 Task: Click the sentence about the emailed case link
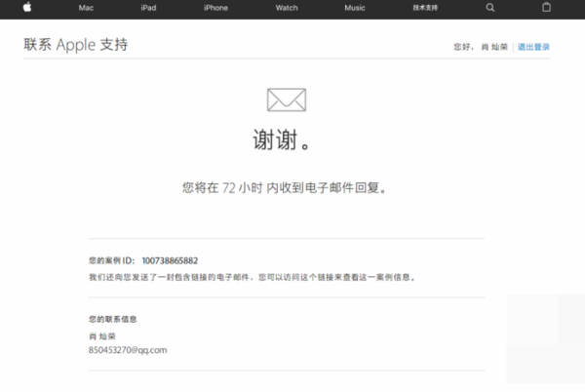[253, 278]
